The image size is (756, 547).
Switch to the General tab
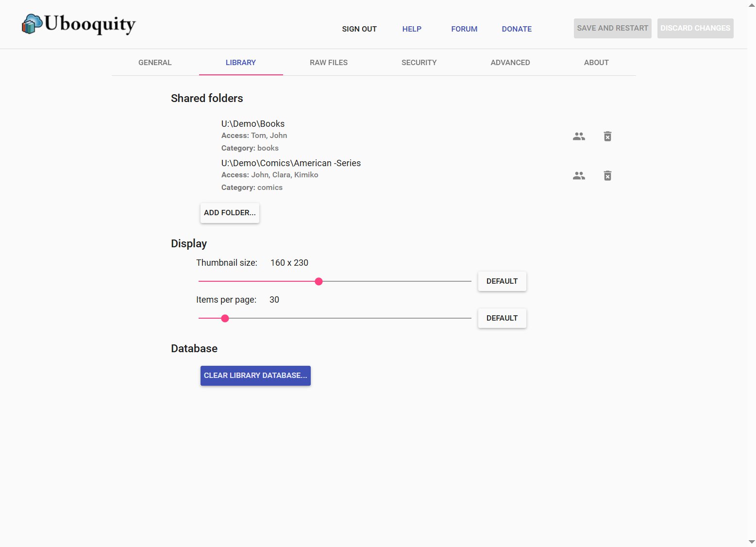(155, 63)
